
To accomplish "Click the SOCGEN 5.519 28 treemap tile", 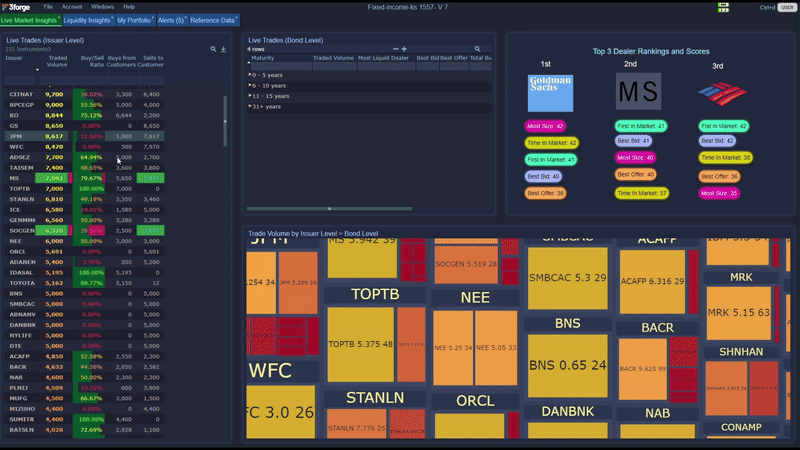I will pyautogui.click(x=466, y=264).
